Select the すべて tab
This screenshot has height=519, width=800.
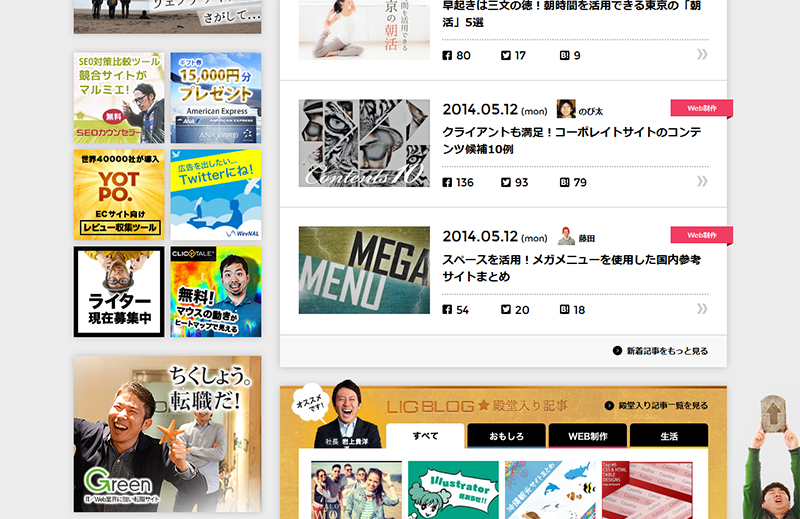point(425,436)
